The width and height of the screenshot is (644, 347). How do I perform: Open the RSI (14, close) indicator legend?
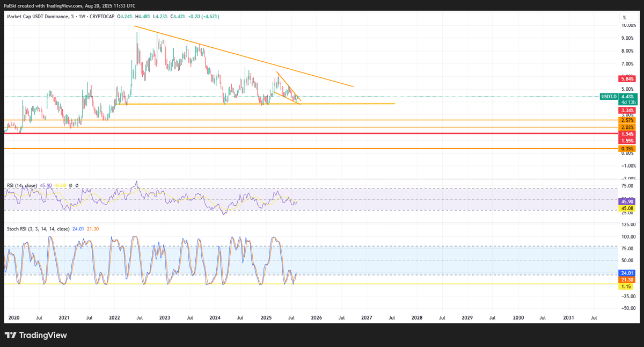coord(22,185)
